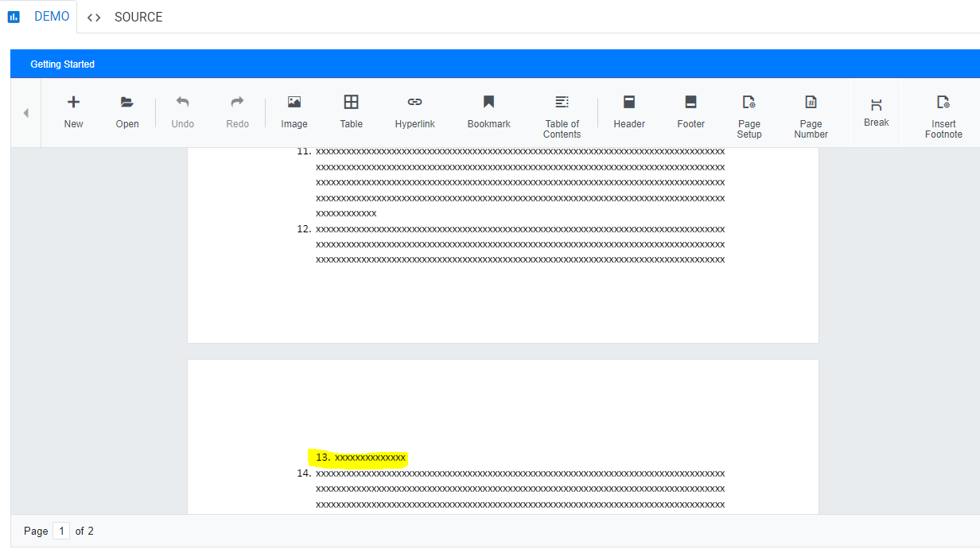This screenshot has width=980, height=553.
Task: Click the New document icon
Action: [x=73, y=103]
